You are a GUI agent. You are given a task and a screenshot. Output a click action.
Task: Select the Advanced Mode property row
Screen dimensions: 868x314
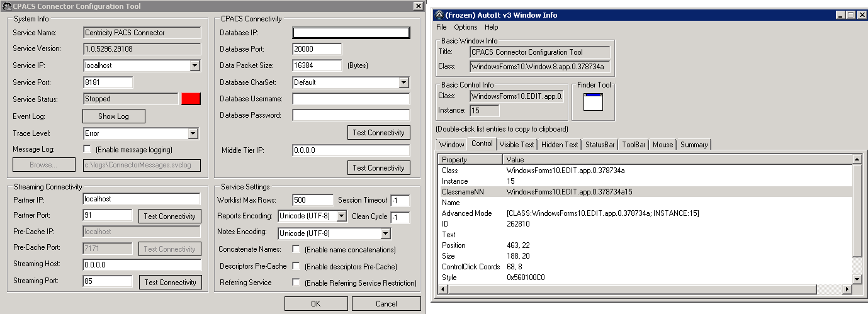(645, 213)
